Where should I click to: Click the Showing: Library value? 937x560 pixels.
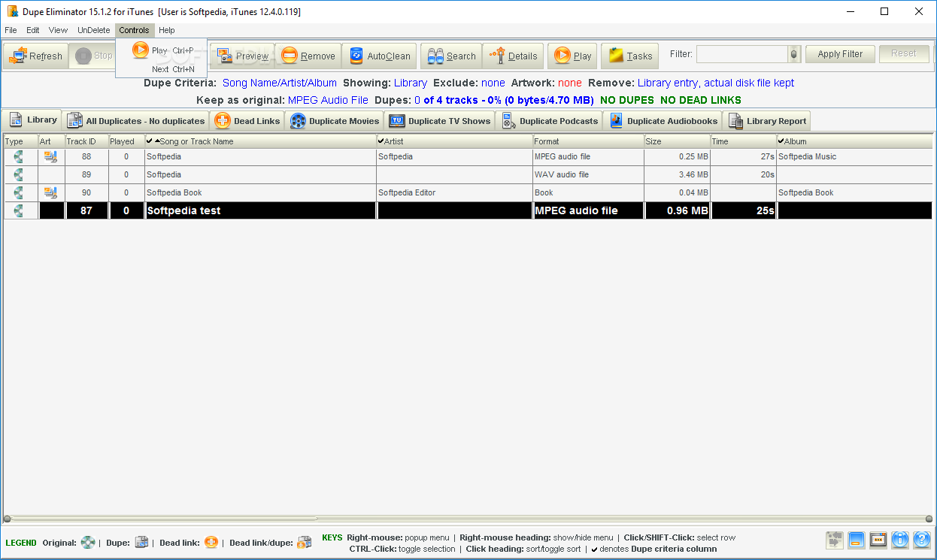point(410,83)
